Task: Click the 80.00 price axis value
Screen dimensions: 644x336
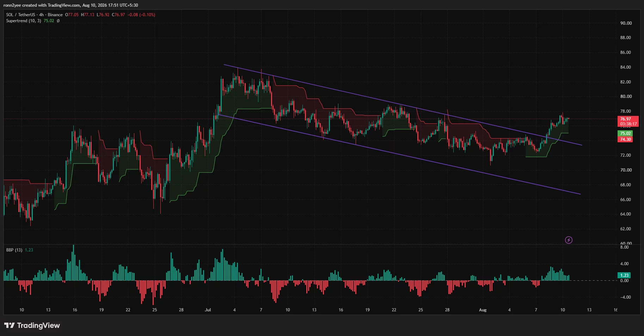Action: pos(626,97)
